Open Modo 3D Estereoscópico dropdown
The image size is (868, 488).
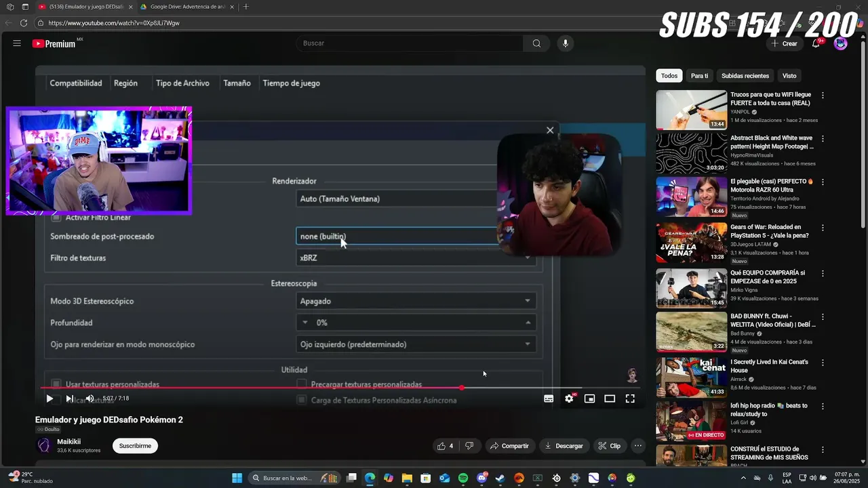pyautogui.click(x=416, y=301)
